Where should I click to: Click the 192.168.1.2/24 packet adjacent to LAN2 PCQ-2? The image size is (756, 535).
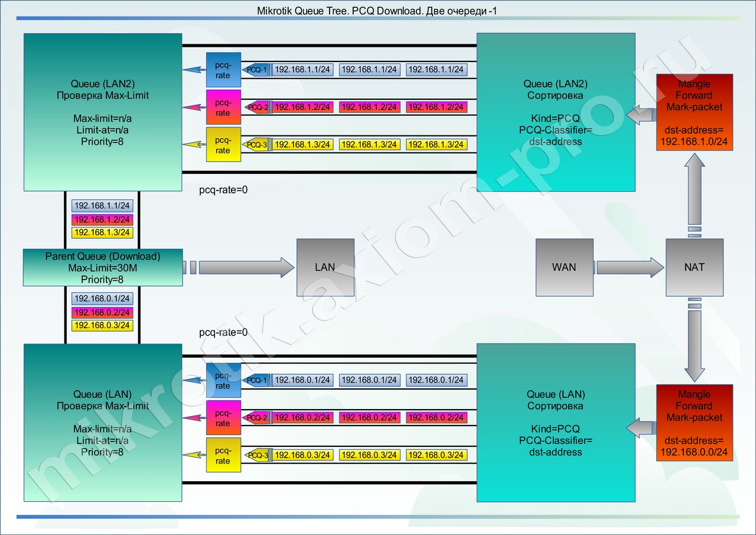pos(302,107)
